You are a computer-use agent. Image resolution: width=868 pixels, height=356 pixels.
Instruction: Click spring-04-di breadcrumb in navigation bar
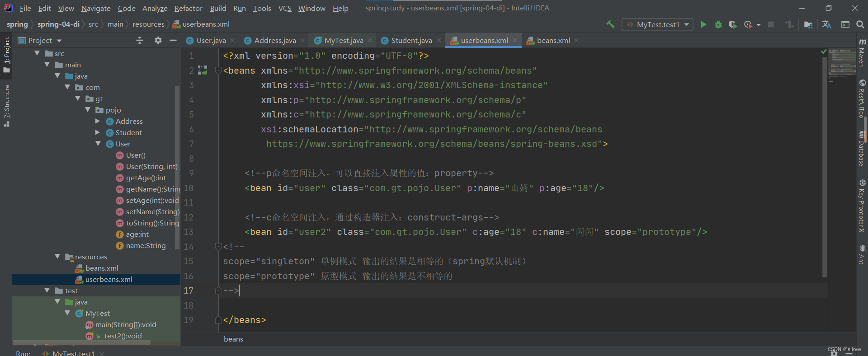click(58, 24)
